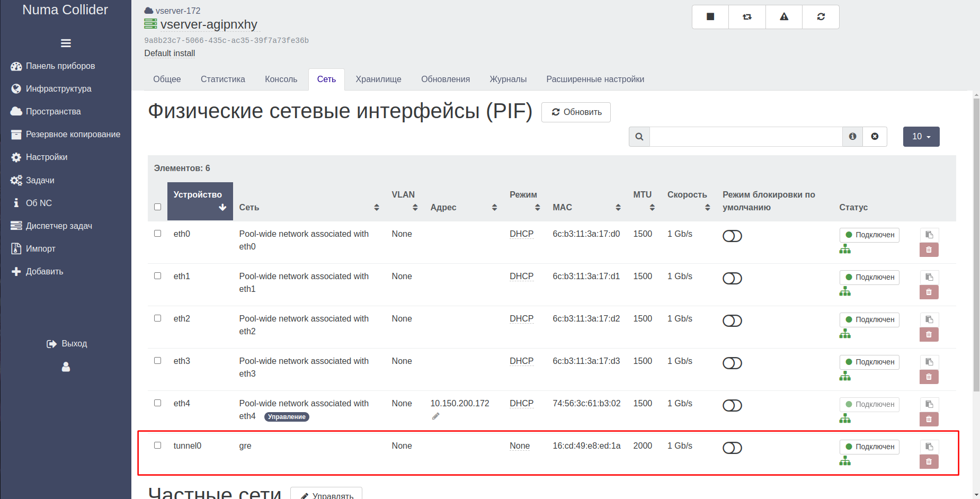Screen dimensions: 980x499
Task: Delete the eth0 PIF
Action: coord(929,249)
